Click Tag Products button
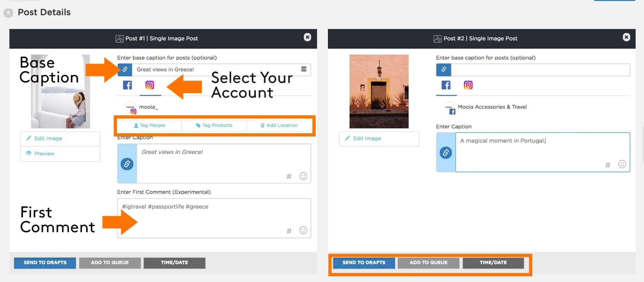The image size is (644, 282). tap(214, 125)
